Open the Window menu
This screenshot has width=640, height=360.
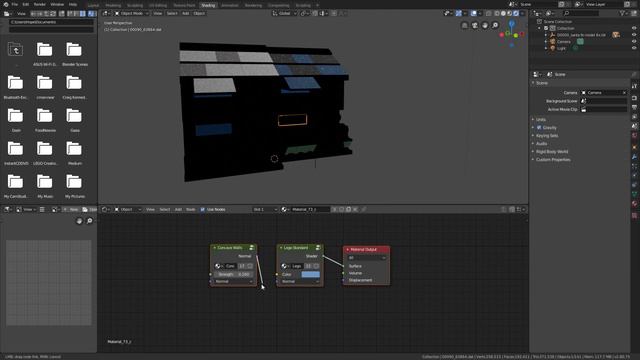pyautogui.click(x=57, y=4)
